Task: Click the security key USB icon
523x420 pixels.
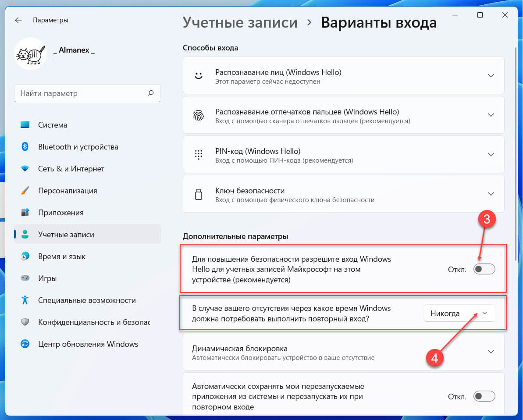Action: click(x=199, y=194)
